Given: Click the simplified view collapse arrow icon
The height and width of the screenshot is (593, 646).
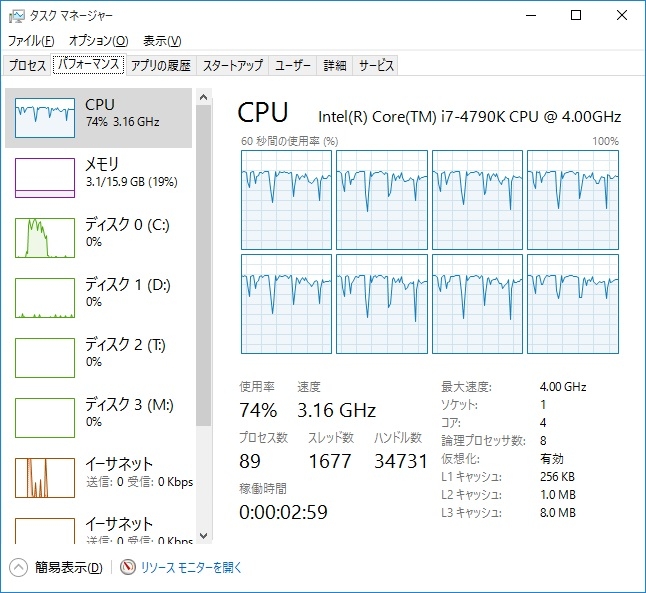Looking at the screenshot, I should point(19,567).
